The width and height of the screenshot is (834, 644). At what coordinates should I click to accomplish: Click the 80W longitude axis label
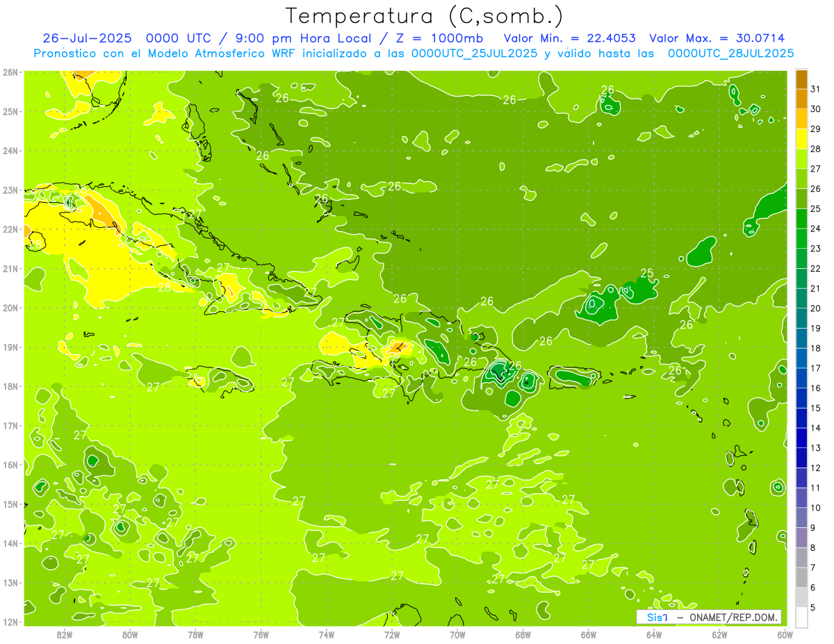point(130,634)
